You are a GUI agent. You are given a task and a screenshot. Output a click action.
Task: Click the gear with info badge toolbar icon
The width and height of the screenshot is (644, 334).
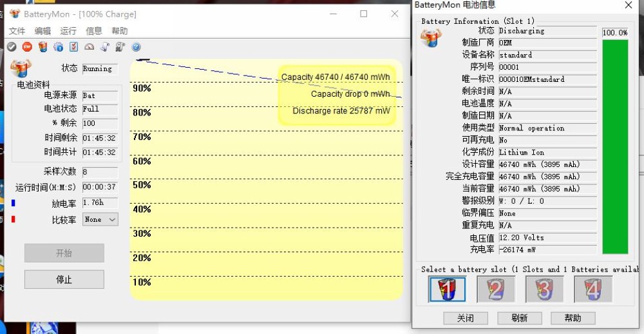tap(58, 46)
